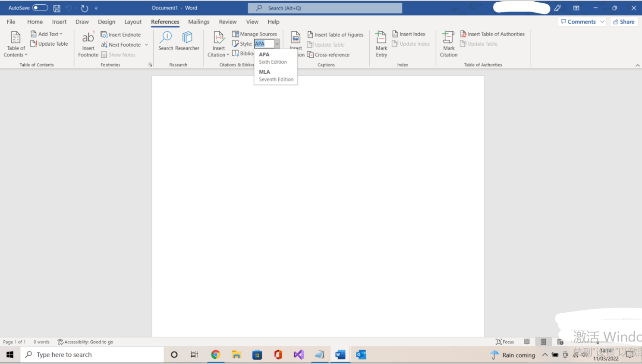Open the Layout tab

133,22
